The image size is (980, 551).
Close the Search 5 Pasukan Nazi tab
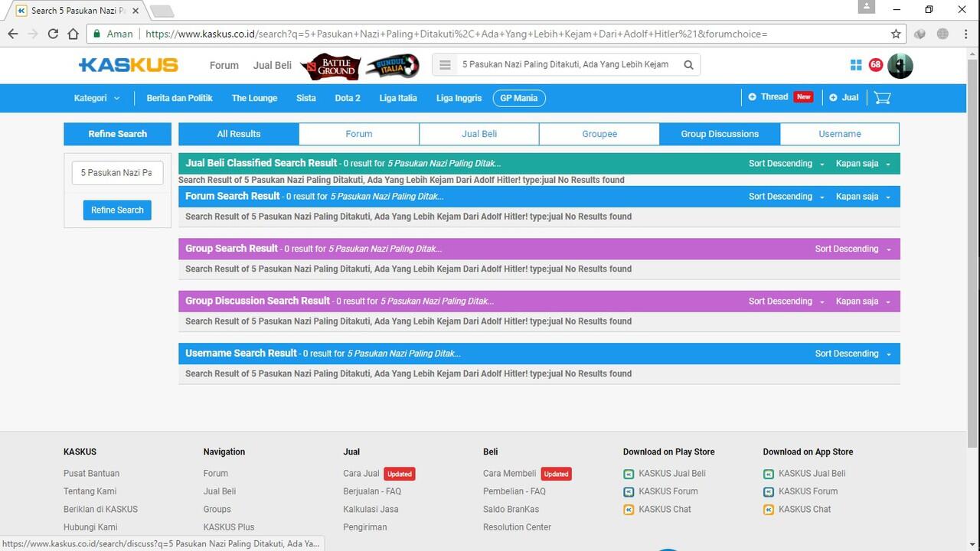[136, 11]
